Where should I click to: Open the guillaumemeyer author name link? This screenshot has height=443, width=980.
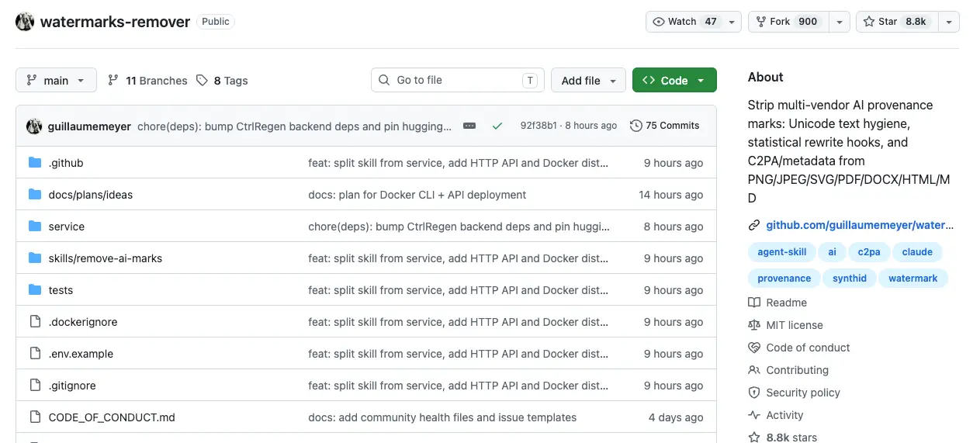point(90,126)
